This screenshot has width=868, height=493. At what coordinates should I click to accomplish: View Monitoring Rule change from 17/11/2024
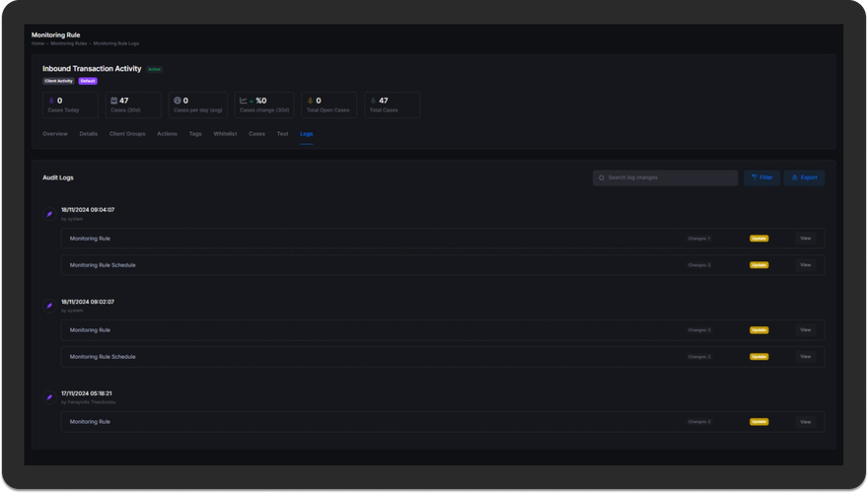tap(806, 422)
